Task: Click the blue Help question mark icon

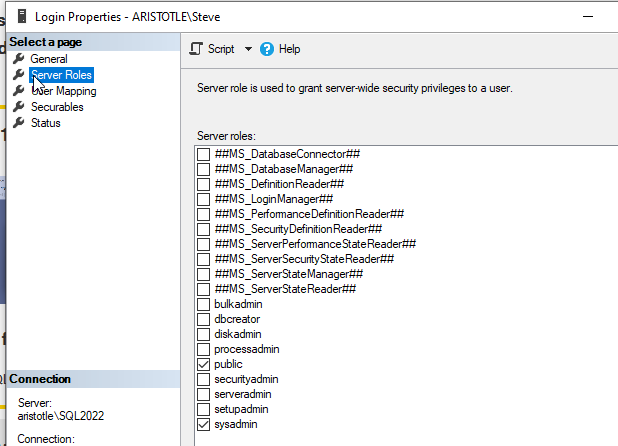Action: tap(267, 49)
